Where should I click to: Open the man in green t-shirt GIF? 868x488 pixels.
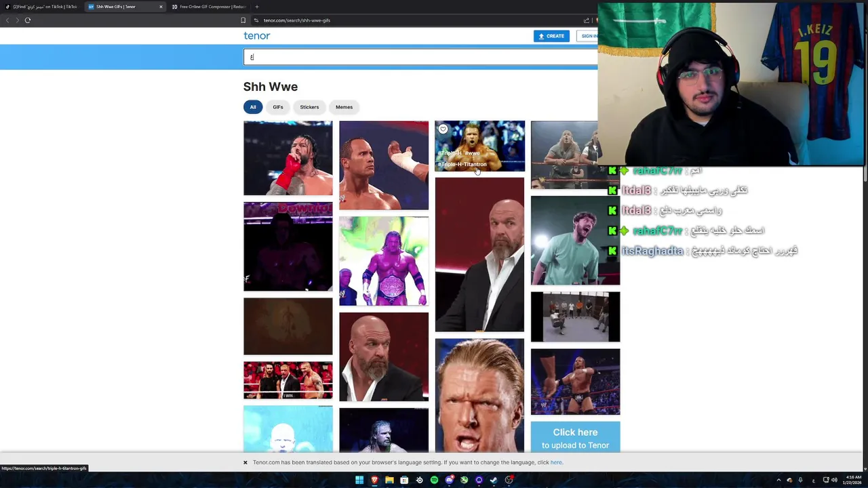coord(575,241)
